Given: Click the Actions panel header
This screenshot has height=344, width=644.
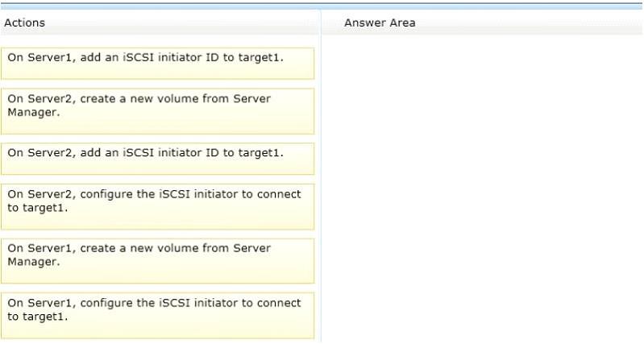Looking at the screenshot, I should [160, 23].
